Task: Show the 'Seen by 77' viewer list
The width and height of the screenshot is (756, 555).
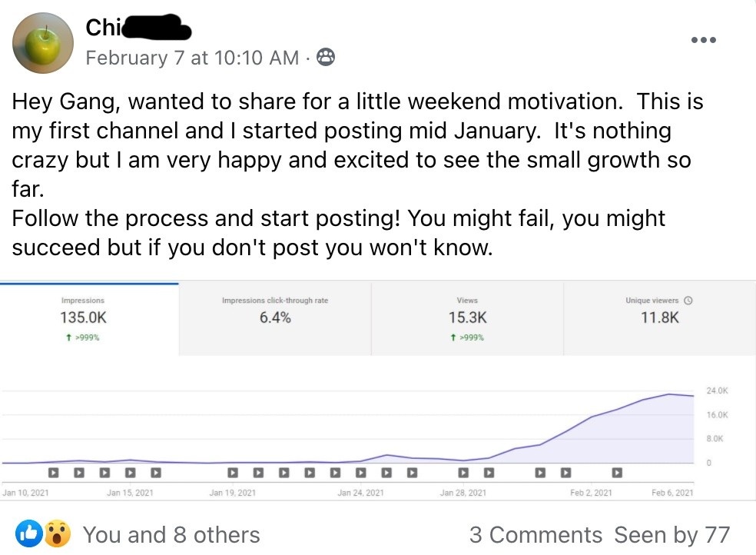Action: click(671, 535)
